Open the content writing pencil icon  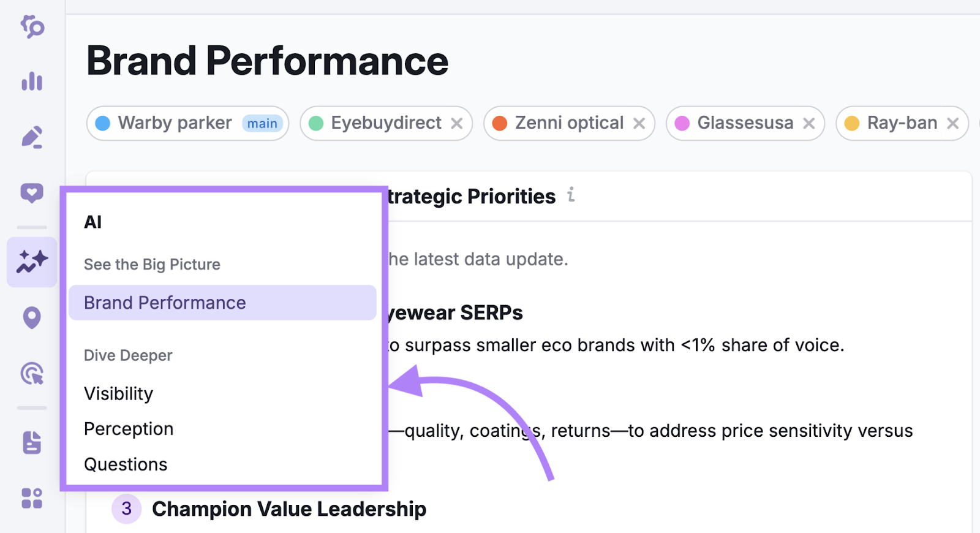[32, 137]
